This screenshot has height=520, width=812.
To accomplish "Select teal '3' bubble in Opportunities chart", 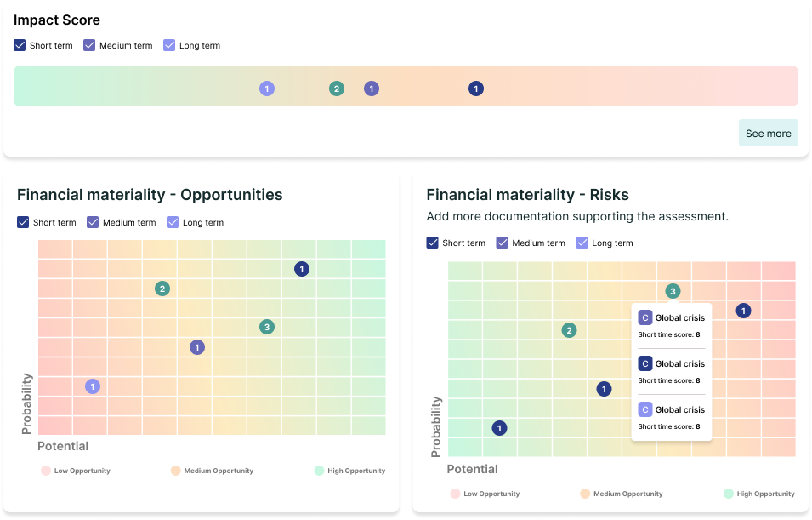I will [267, 327].
